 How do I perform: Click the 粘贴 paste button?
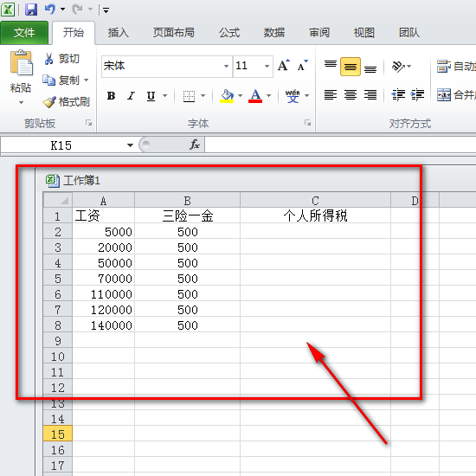click(21, 77)
